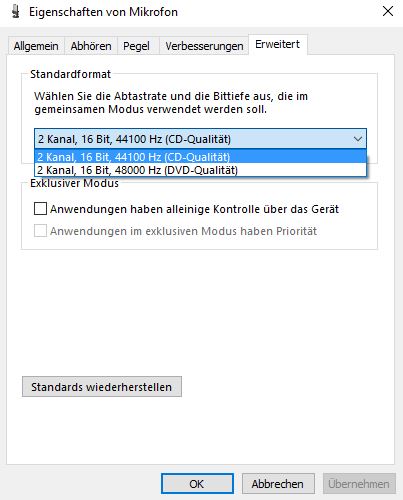Click Standards wiederherstellen button

coord(102,387)
